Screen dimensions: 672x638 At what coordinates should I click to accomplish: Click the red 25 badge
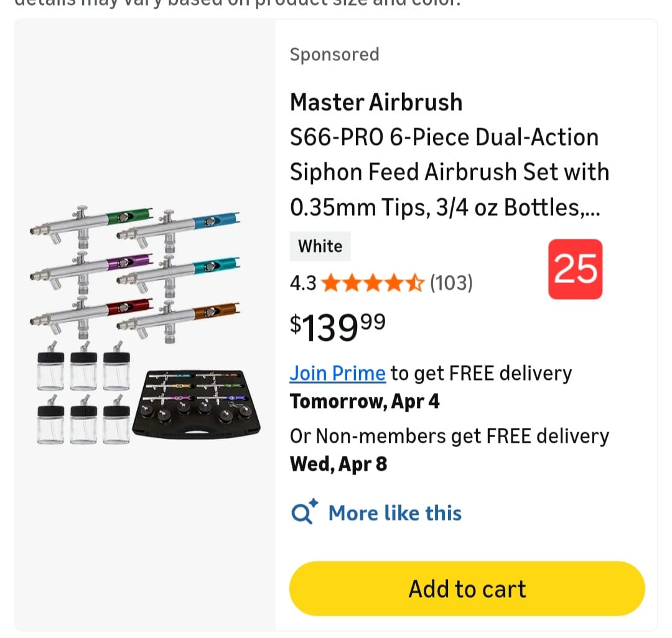pos(575,269)
